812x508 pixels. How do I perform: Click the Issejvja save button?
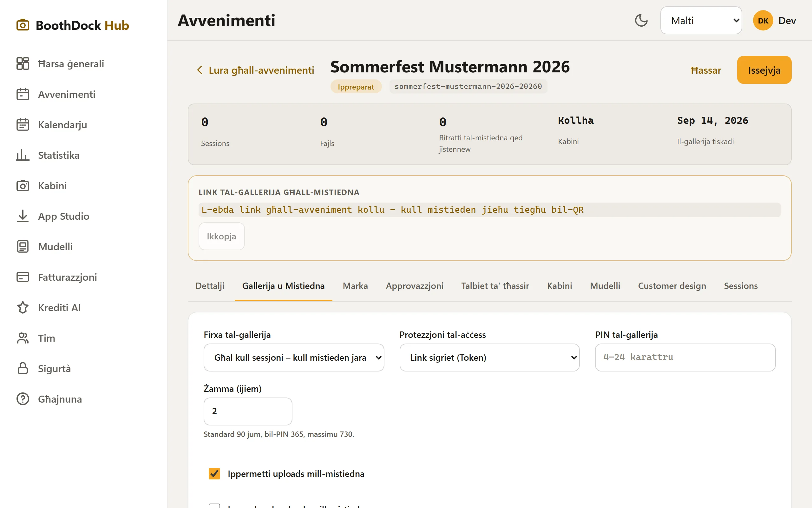pyautogui.click(x=764, y=70)
